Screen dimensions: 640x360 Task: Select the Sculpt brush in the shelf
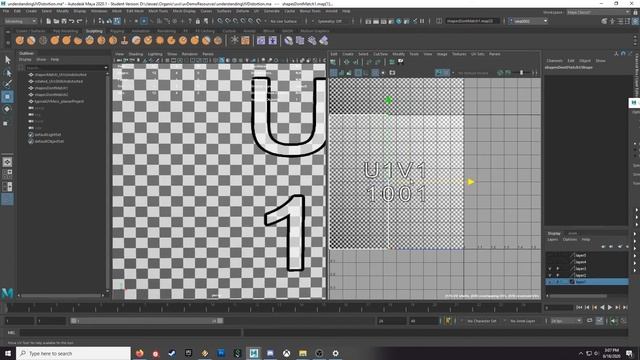(20, 40)
